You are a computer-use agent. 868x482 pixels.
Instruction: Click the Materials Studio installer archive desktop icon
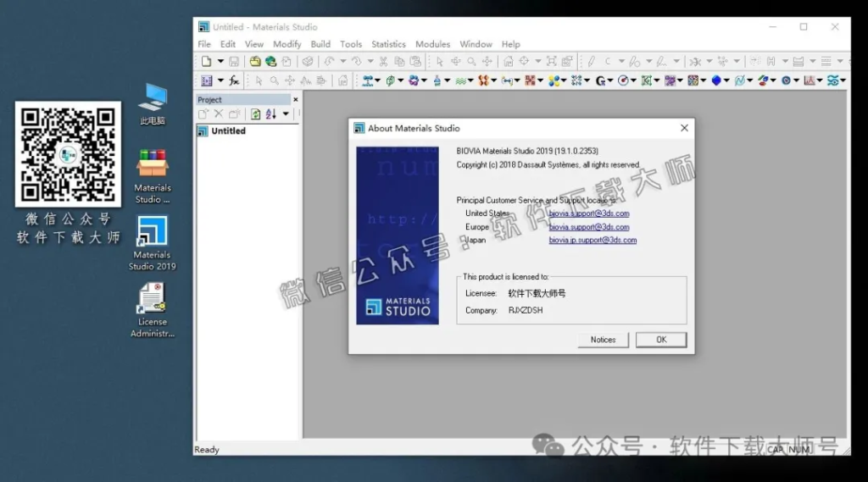(153, 176)
